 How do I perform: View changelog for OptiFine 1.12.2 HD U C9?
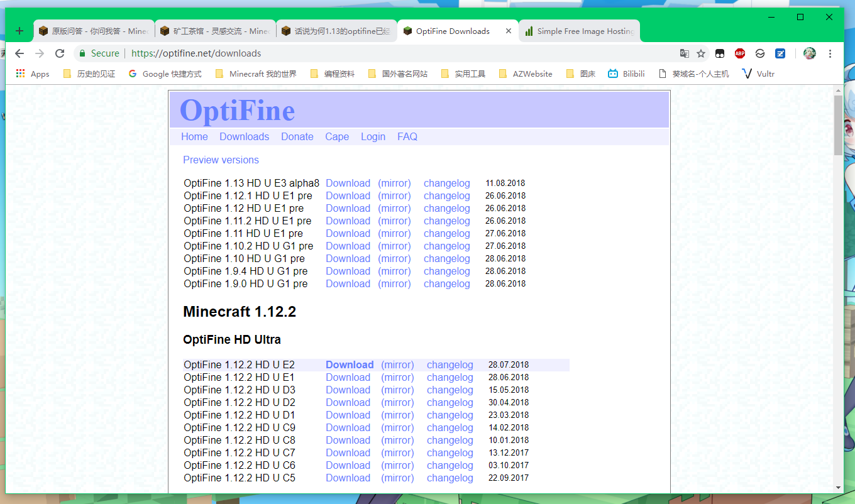[x=450, y=428]
